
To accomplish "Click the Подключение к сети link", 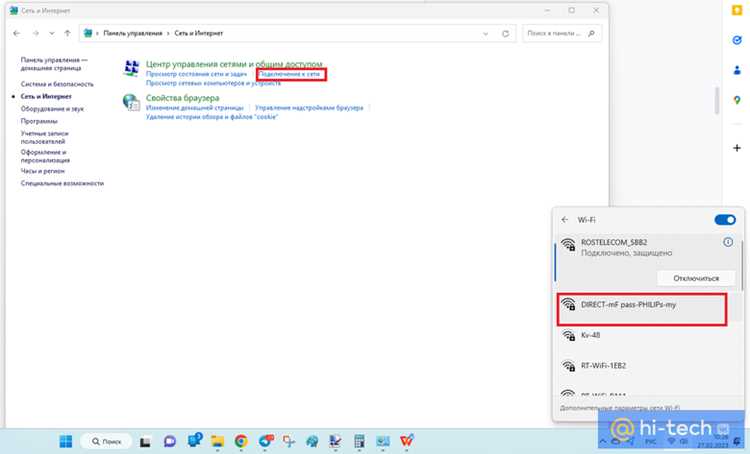I will [290, 74].
